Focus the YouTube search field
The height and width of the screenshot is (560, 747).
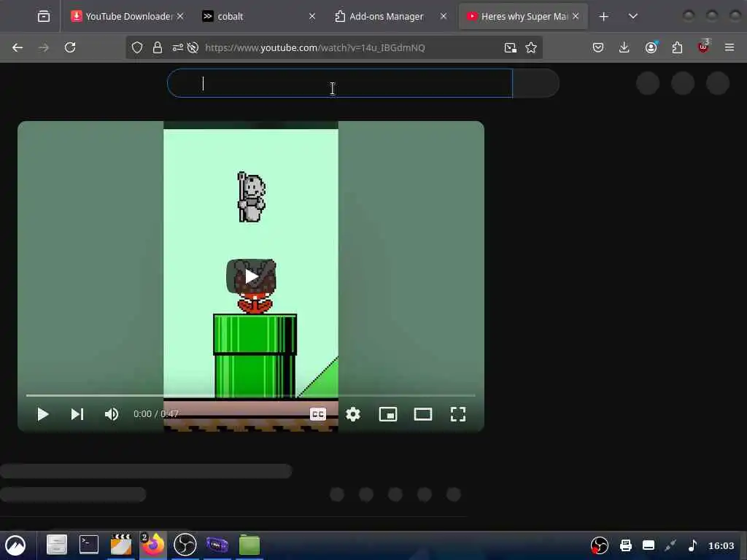click(340, 83)
